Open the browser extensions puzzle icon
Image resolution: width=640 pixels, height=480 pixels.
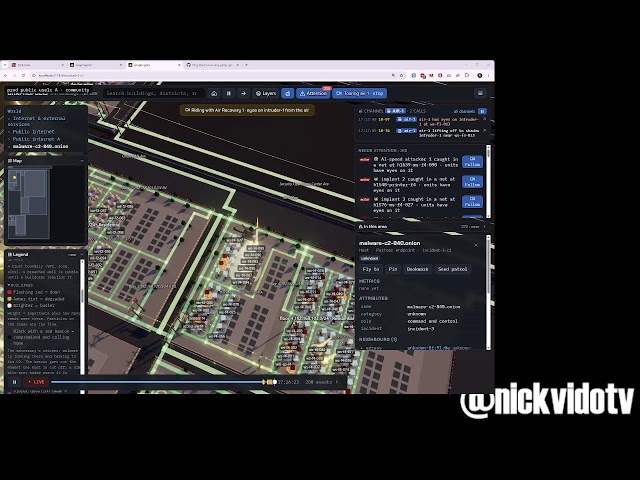point(467,76)
